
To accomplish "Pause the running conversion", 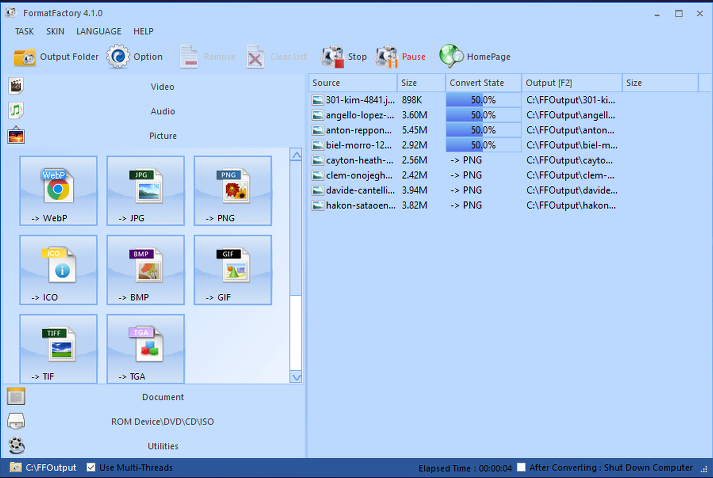I will click(386, 57).
